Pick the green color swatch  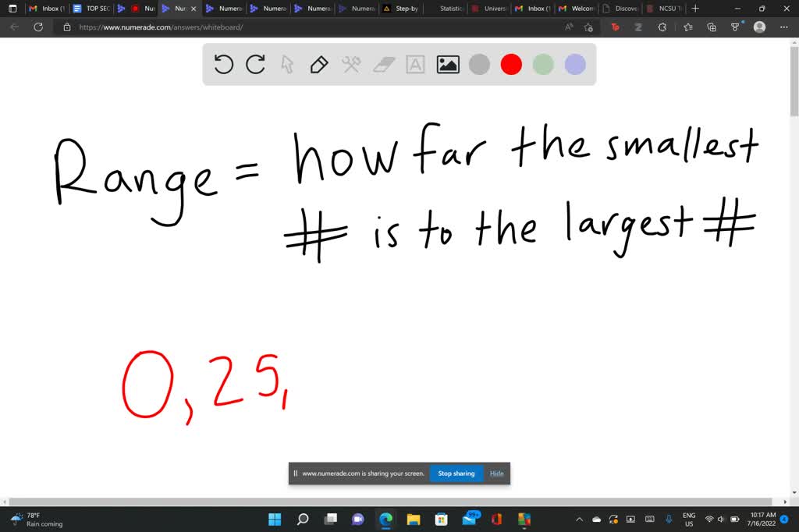[542, 65]
